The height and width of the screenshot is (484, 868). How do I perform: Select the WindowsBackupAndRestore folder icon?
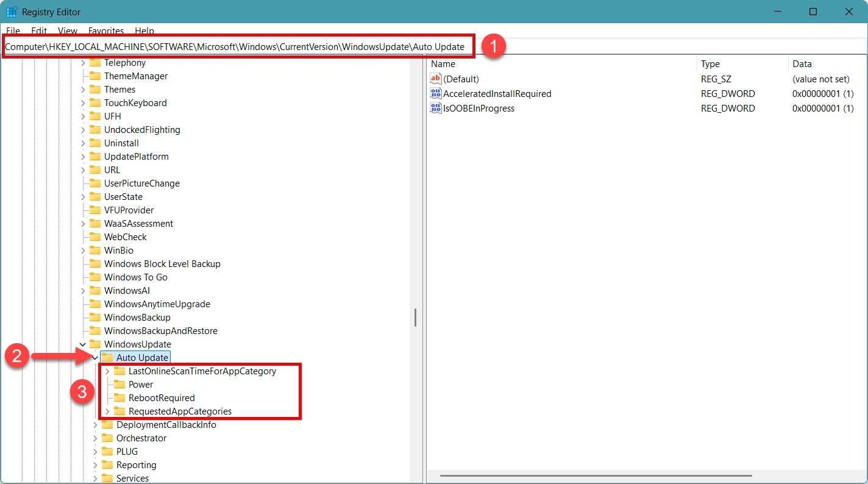(x=94, y=331)
